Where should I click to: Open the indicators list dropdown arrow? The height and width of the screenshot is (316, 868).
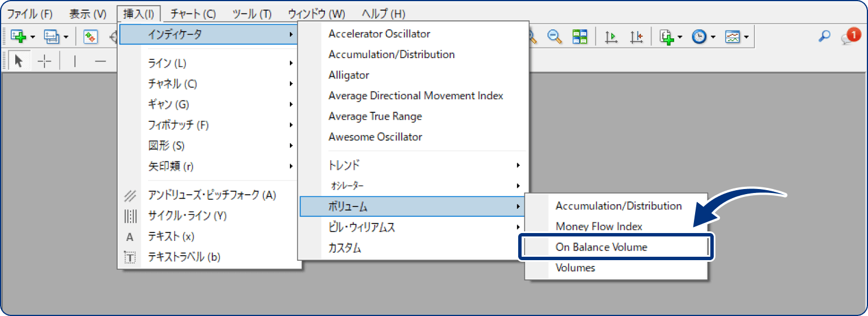(x=680, y=37)
